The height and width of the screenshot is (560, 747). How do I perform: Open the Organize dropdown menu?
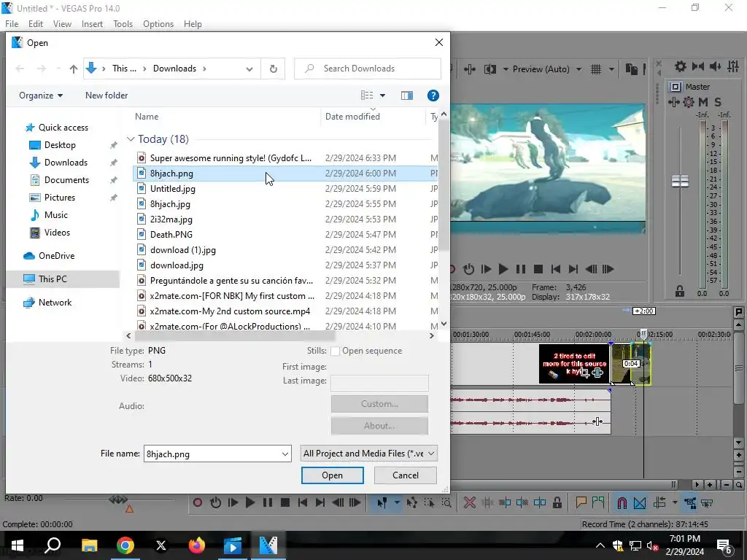41,96
